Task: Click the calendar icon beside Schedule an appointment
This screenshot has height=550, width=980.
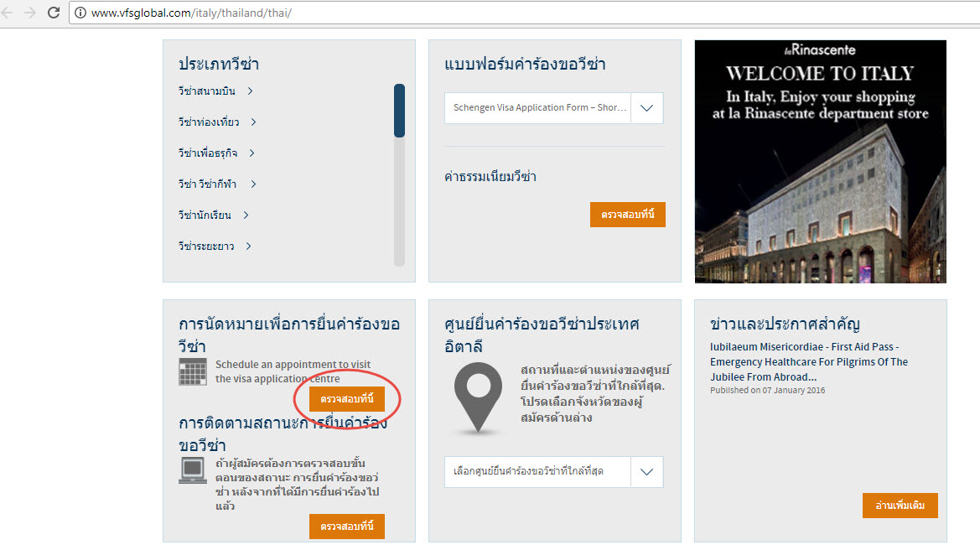Action: click(x=193, y=372)
